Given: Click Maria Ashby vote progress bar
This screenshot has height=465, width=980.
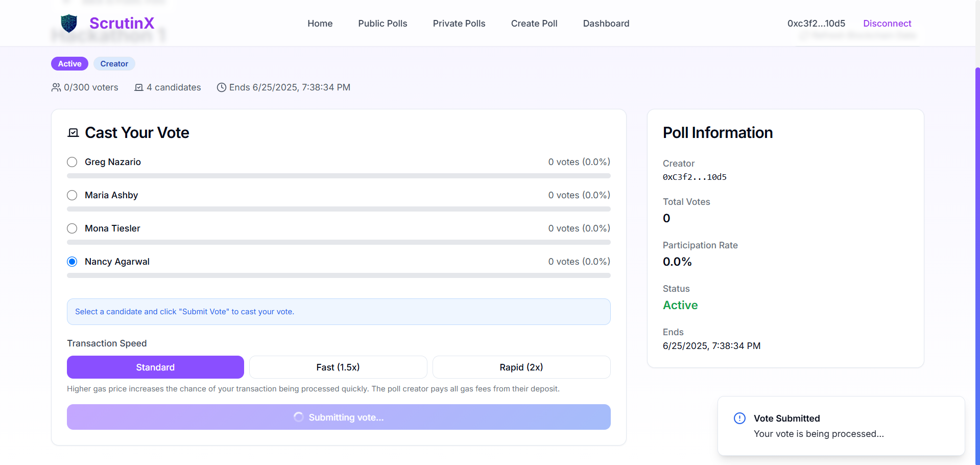Looking at the screenshot, I should point(339,209).
